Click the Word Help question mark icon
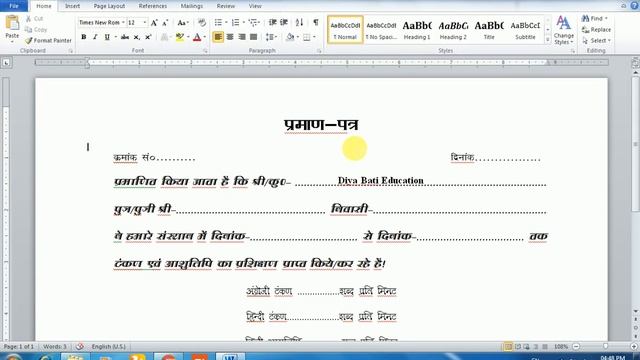The image size is (640, 360). (x=635, y=6)
